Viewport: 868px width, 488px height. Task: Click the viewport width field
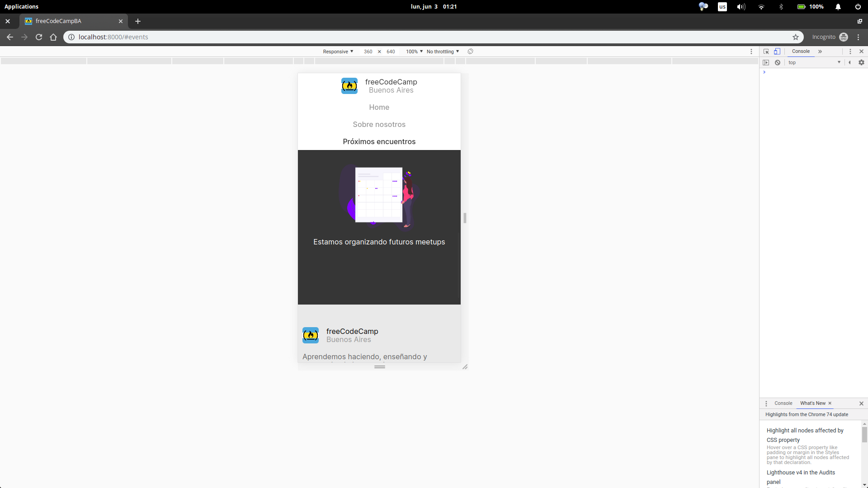(368, 52)
